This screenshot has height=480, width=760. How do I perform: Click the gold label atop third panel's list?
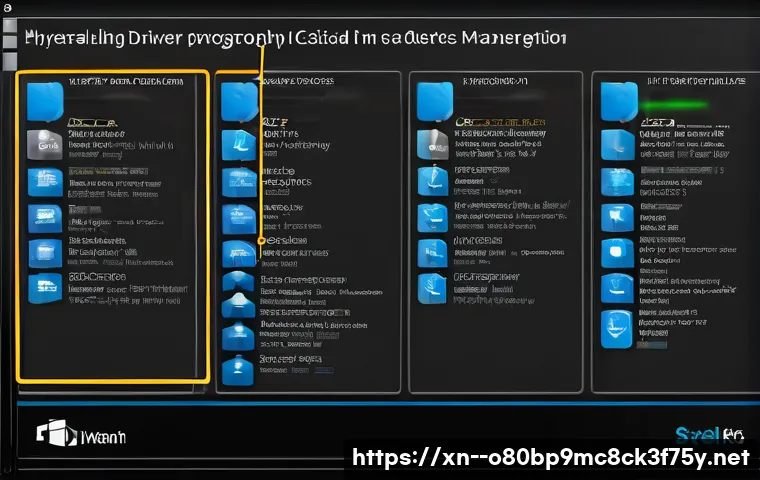(500, 122)
